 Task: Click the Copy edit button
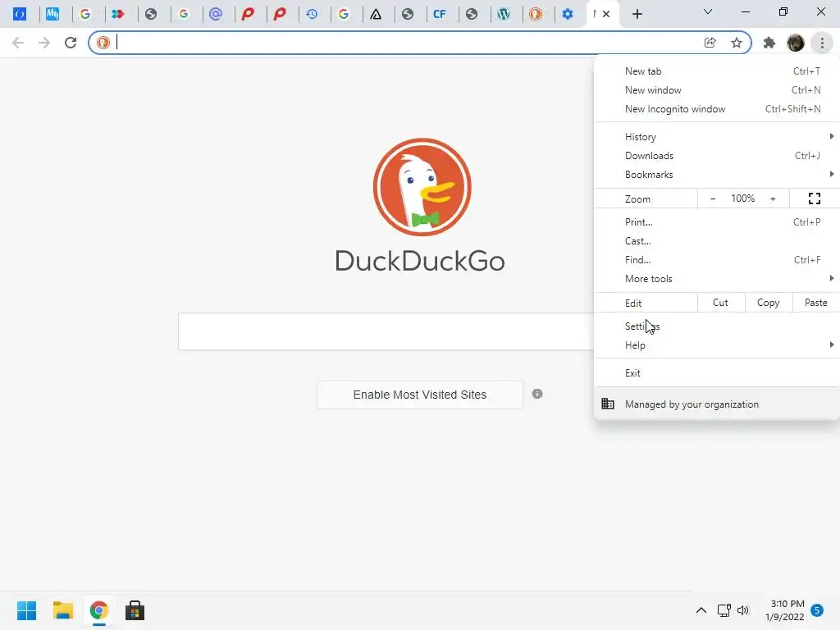768,303
